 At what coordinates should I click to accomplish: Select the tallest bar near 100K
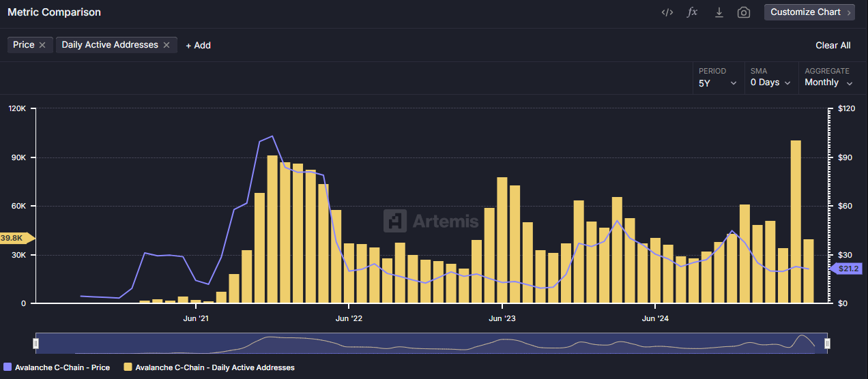coord(796,222)
